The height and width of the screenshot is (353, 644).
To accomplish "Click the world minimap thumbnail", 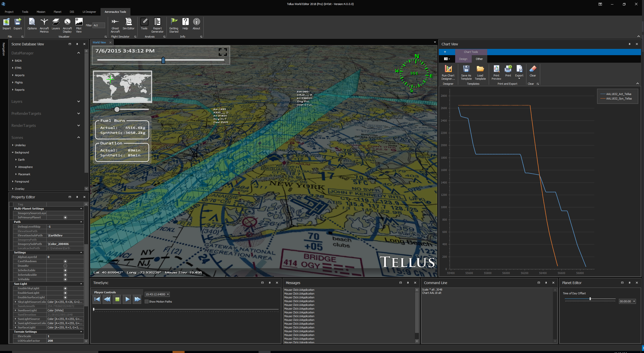I will point(122,86).
